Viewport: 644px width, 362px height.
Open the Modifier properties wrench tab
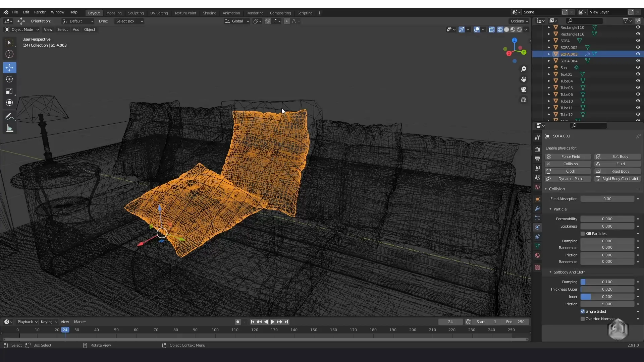coord(537,208)
